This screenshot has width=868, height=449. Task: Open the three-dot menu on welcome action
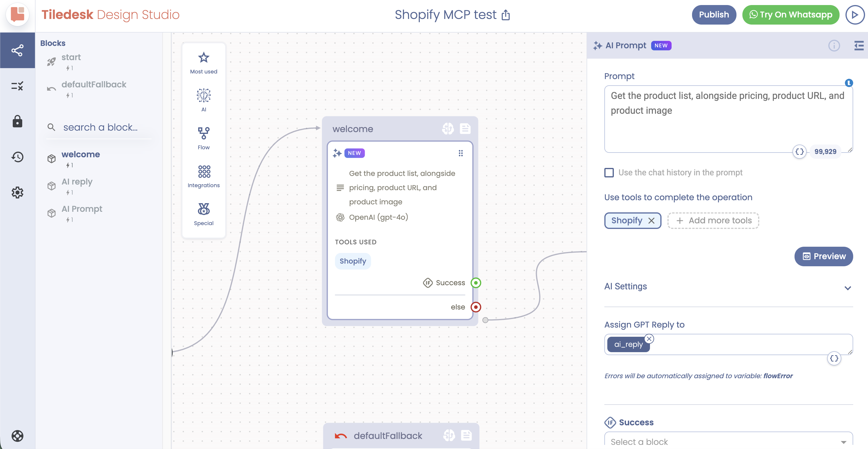tap(461, 153)
